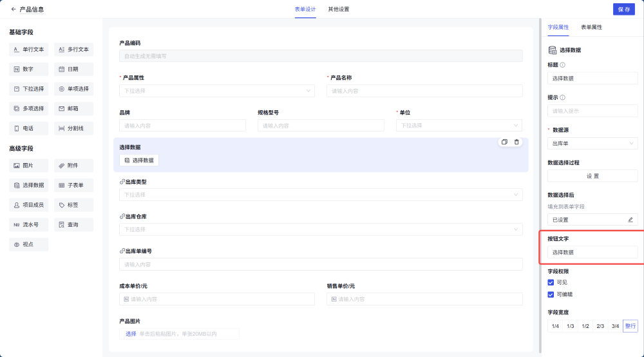Click the back arrow beside 产品信息

[x=14, y=9]
